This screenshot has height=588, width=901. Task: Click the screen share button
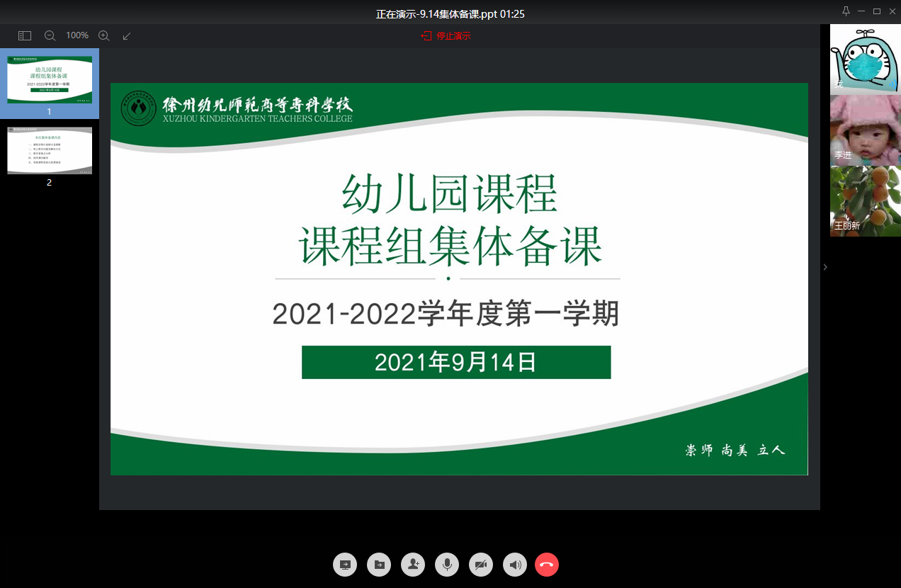pyautogui.click(x=345, y=565)
